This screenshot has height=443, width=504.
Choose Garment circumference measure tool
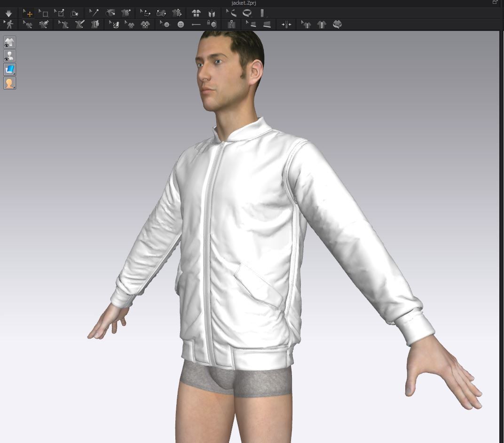click(337, 24)
